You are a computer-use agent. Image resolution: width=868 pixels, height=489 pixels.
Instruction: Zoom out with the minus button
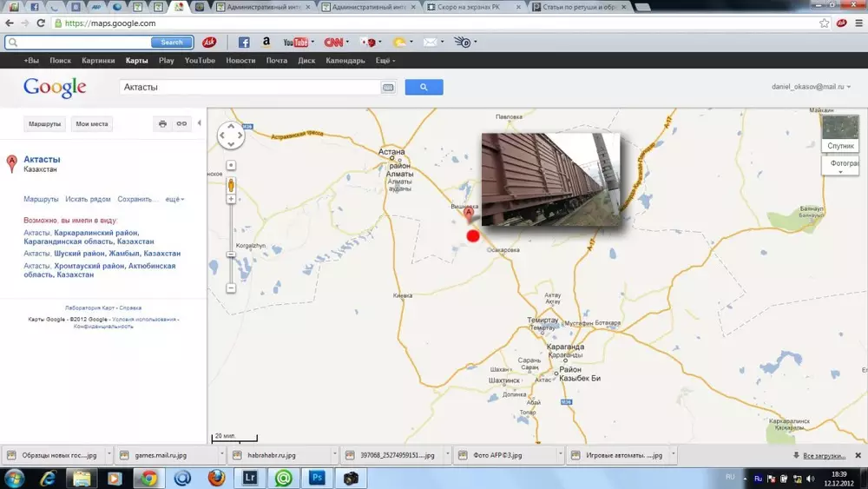point(231,288)
